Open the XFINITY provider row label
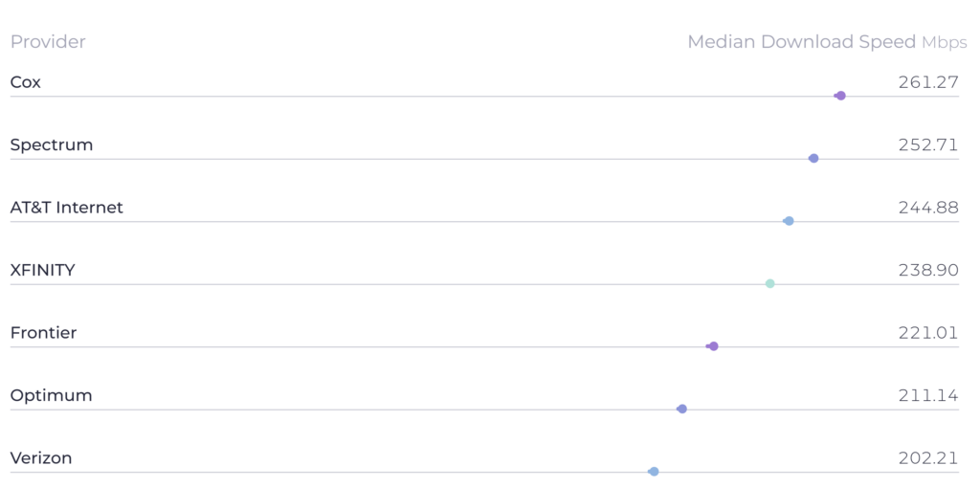The height and width of the screenshot is (488, 980). 42,271
